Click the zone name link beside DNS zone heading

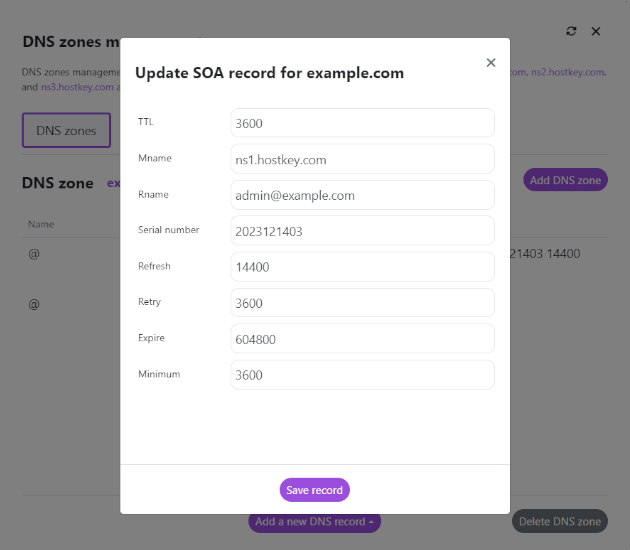(113, 183)
